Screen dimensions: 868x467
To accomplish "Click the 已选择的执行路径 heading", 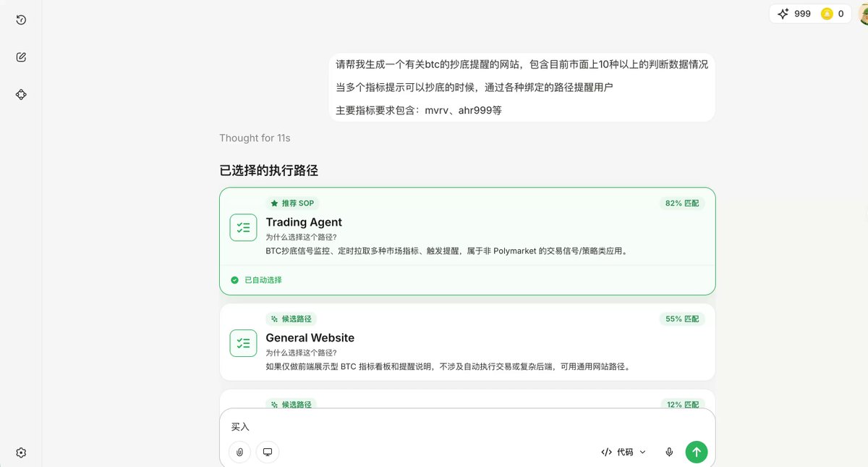I will 269,171.
